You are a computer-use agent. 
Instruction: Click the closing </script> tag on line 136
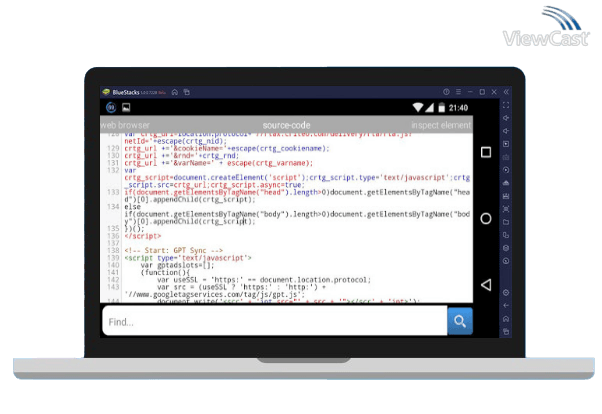(143, 236)
